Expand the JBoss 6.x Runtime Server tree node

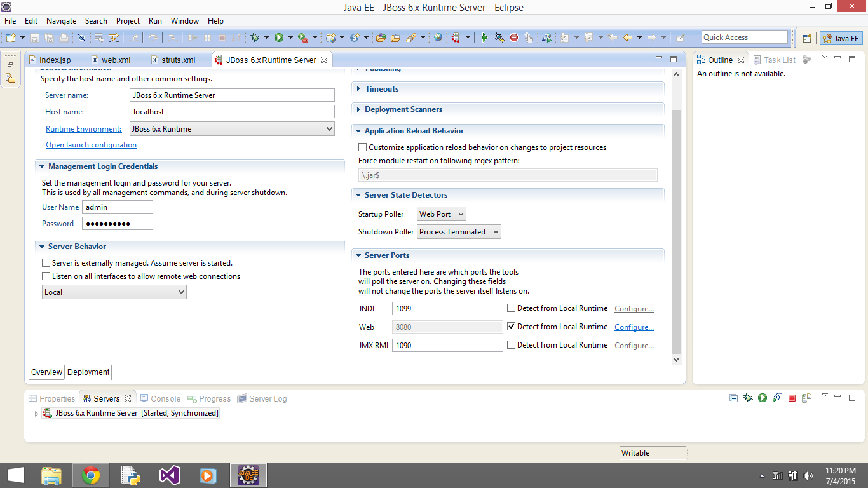click(36, 414)
